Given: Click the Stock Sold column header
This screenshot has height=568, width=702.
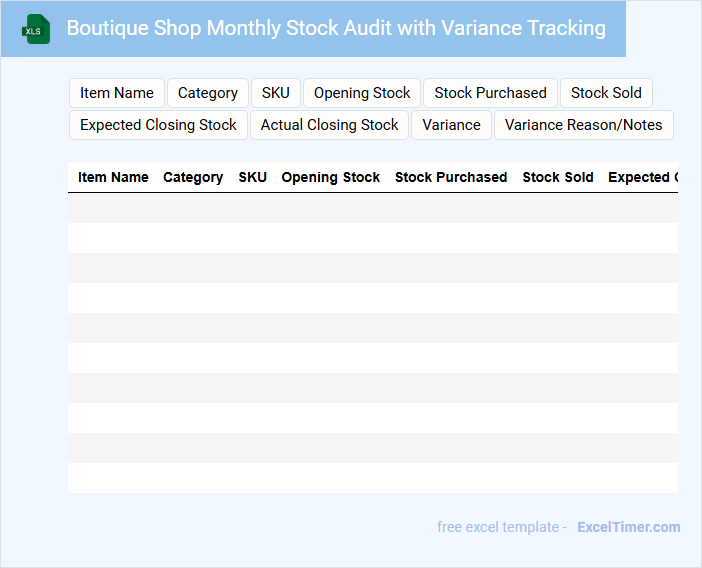Looking at the screenshot, I should click(x=558, y=177).
